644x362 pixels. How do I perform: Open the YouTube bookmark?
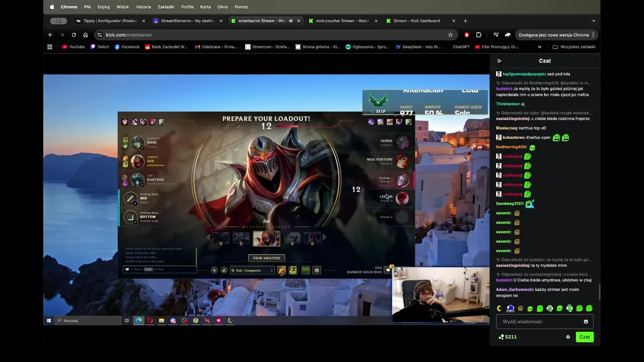[73, 47]
